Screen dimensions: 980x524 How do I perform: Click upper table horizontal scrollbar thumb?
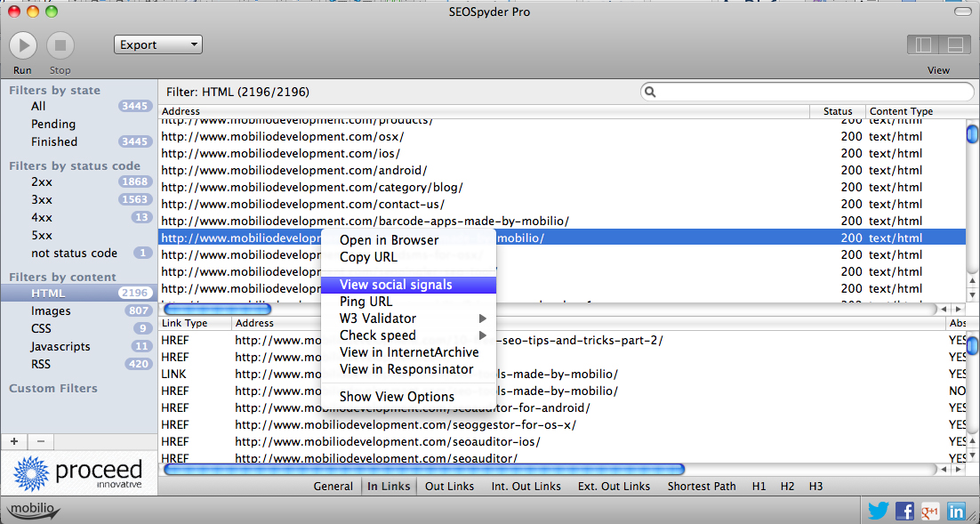tap(218, 309)
